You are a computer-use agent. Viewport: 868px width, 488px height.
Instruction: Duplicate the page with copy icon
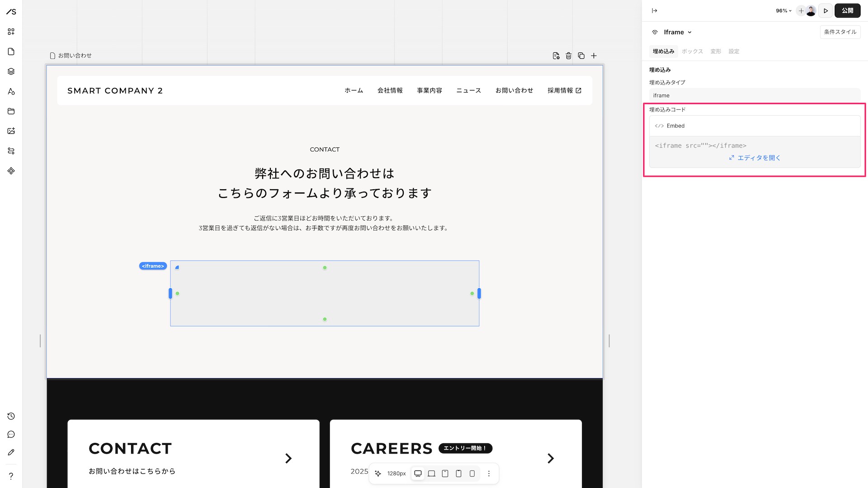coord(581,56)
